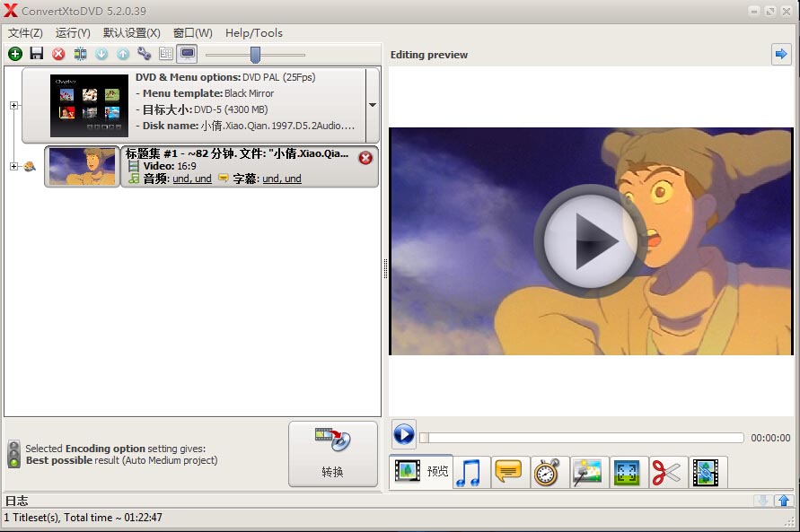The width and height of the screenshot is (800, 532).
Task: Adjust the toolbar thumbnail size slider
Action: pyautogui.click(x=255, y=55)
